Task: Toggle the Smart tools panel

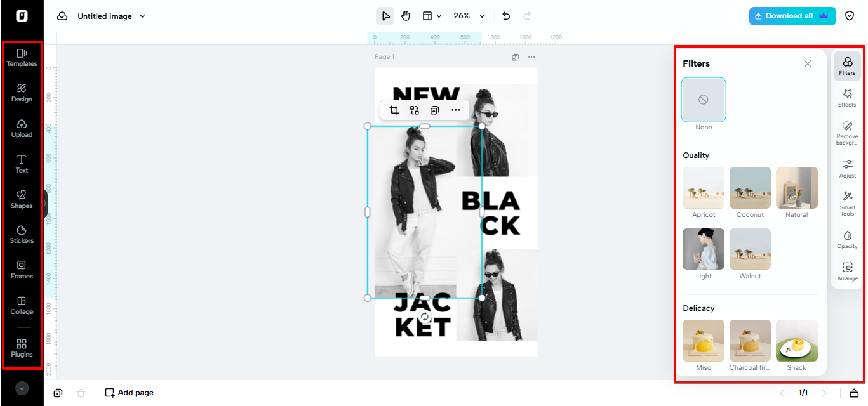Action: click(847, 204)
